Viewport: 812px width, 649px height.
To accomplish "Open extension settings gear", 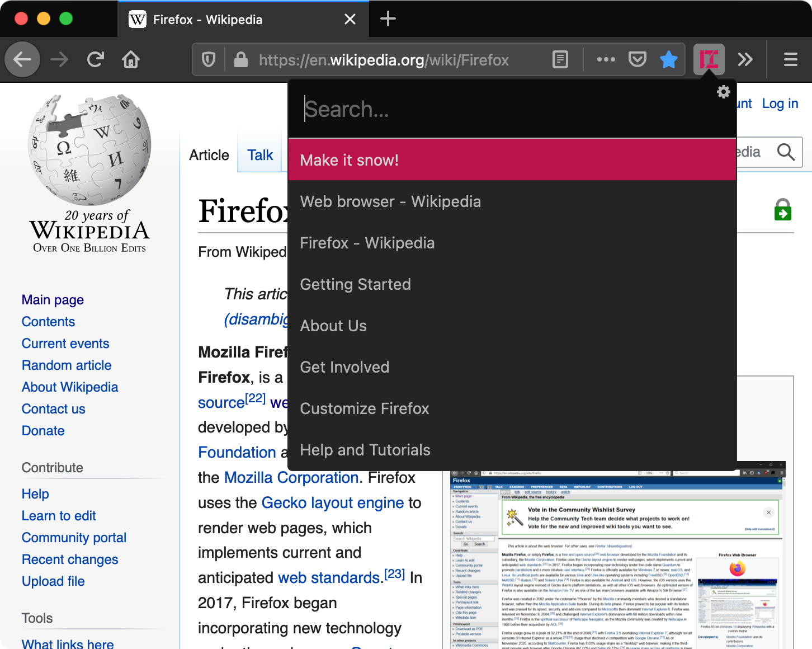I will pos(723,92).
